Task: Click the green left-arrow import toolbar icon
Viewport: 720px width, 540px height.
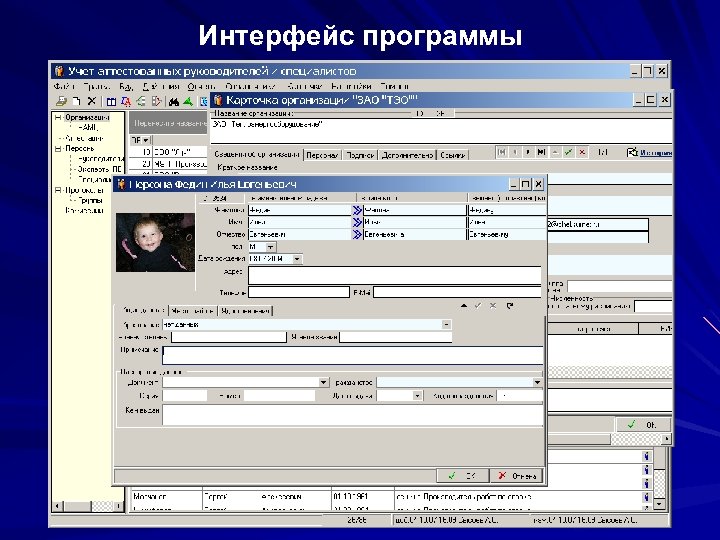Action: pos(141,101)
